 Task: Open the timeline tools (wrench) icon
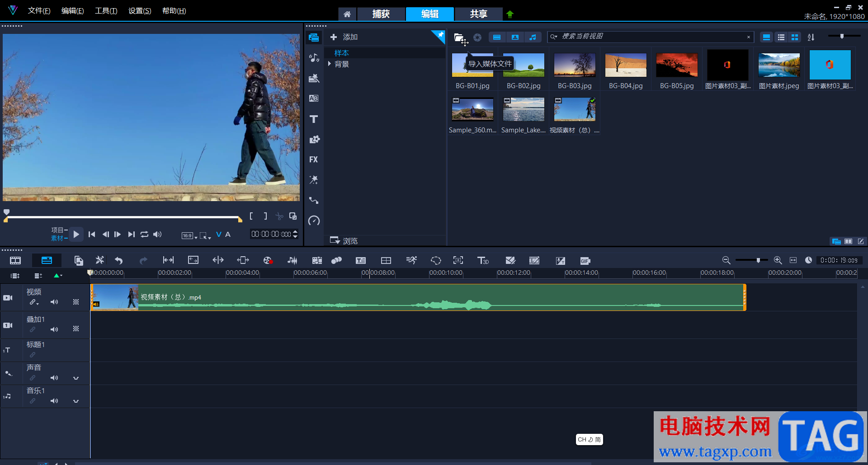point(99,260)
